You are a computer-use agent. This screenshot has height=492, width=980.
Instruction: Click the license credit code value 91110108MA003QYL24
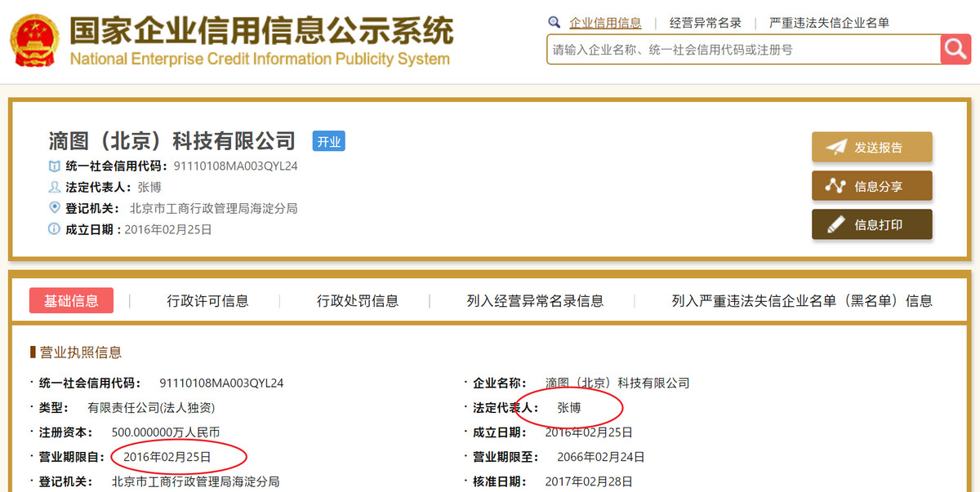point(221,383)
